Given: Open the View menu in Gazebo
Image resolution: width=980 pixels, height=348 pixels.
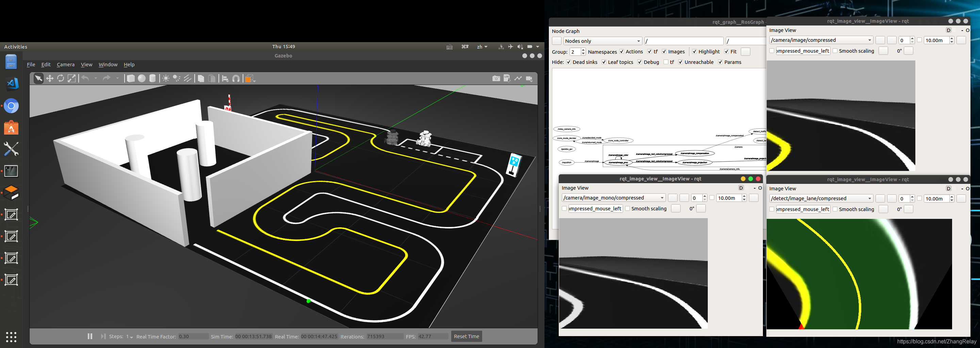Looking at the screenshot, I should point(86,65).
